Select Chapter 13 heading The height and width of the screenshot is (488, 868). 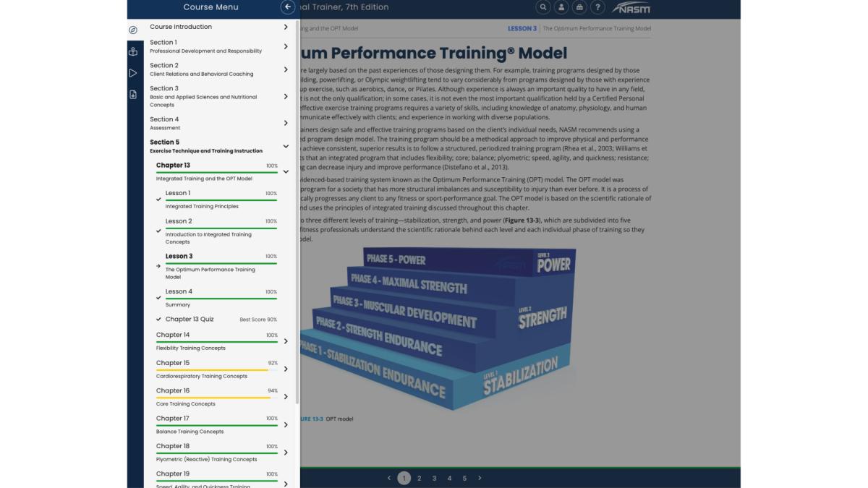(x=173, y=166)
